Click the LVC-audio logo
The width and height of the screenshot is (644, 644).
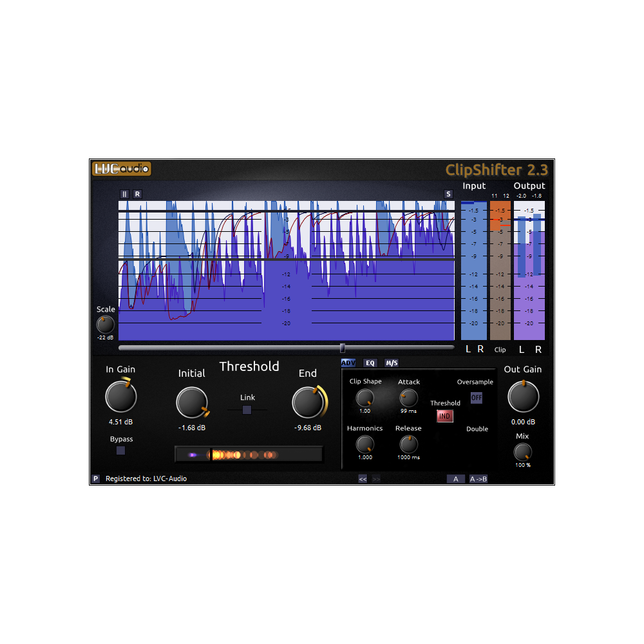122,169
